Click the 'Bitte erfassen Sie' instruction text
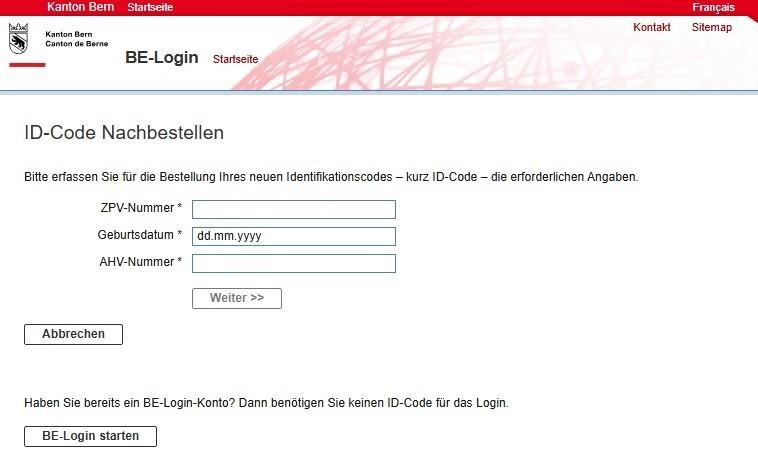This screenshot has height=456, width=758. [331, 177]
